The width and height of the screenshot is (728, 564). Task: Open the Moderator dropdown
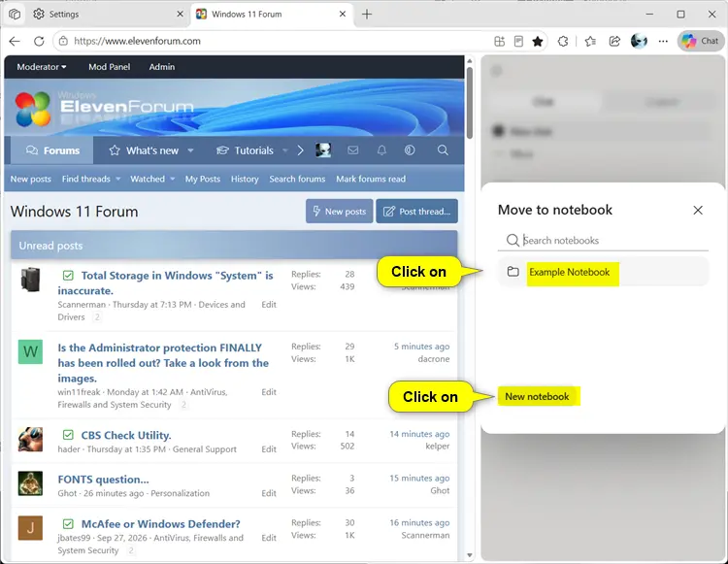point(42,67)
